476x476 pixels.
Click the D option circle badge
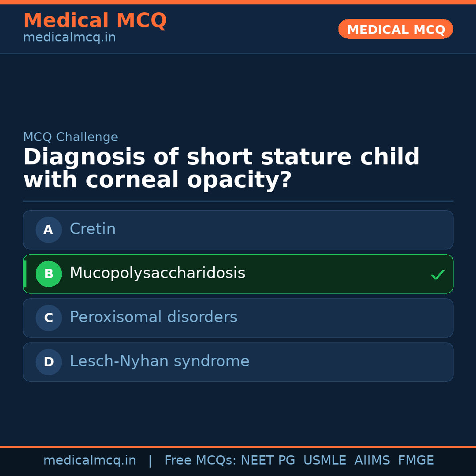pyautogui.click(x=48, y=362)
